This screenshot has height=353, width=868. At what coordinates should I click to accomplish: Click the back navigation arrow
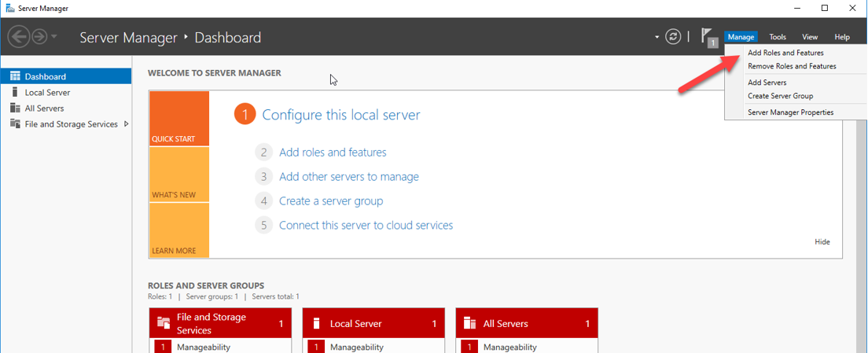18,37
